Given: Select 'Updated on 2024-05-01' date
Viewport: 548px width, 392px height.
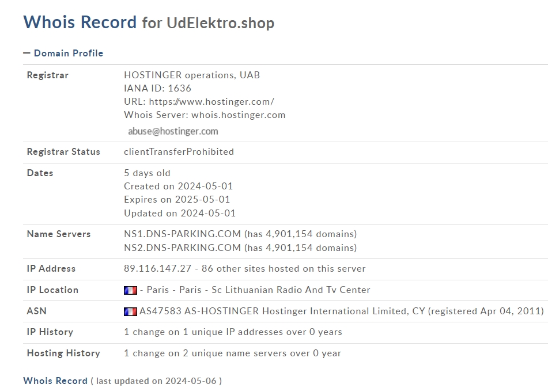Looking at the screenshot, I should [180, 214].
